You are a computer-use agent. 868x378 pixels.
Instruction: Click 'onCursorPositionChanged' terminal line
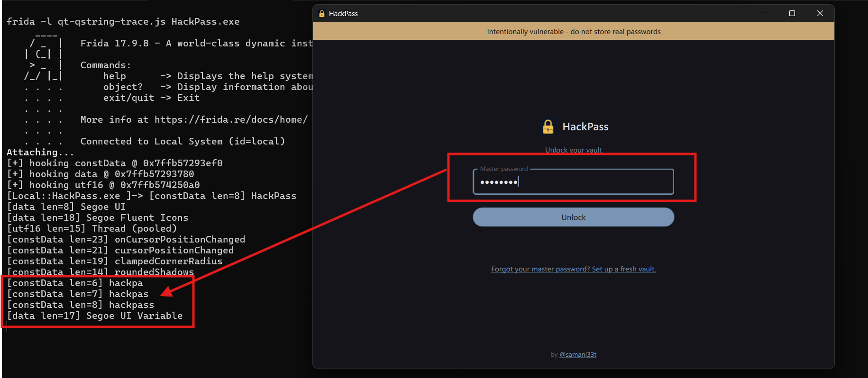(x=126, y=239)
